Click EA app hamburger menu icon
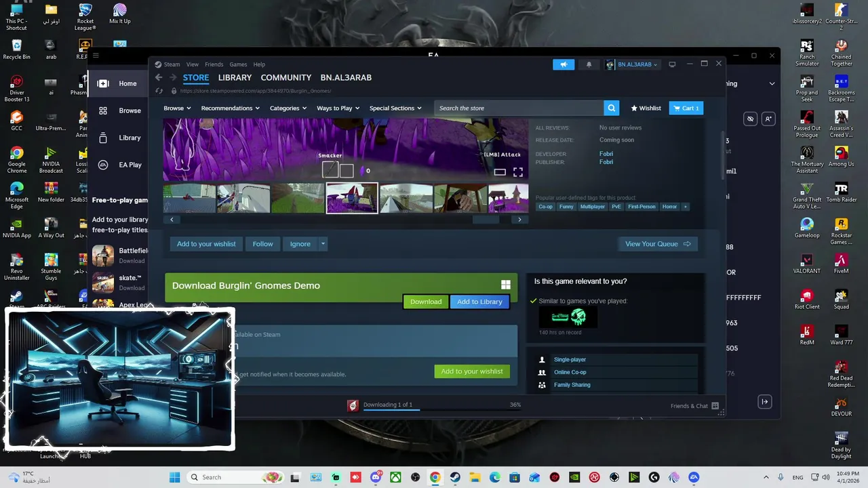 [x=96, y=56]
